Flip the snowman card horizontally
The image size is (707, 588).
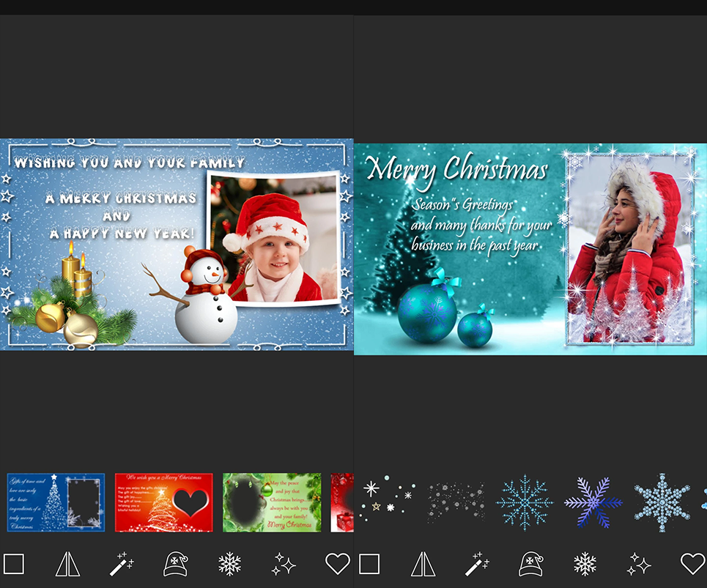point(68,563)
